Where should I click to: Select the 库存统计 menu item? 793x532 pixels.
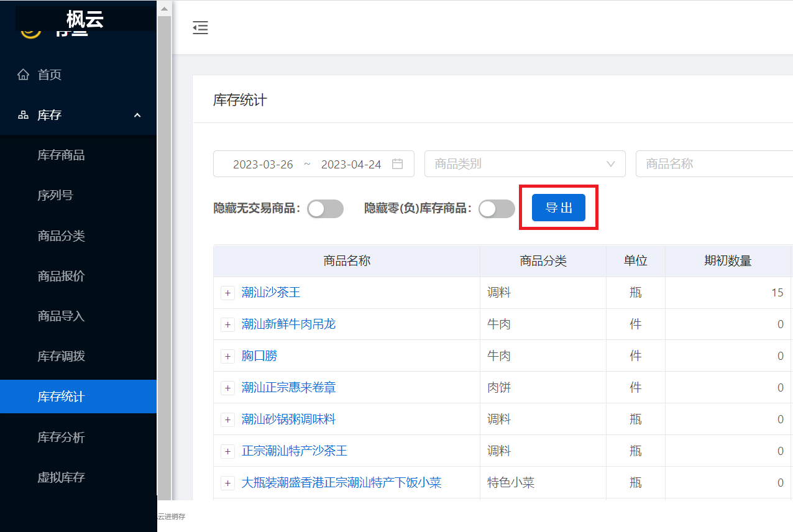tap(78, 397)
